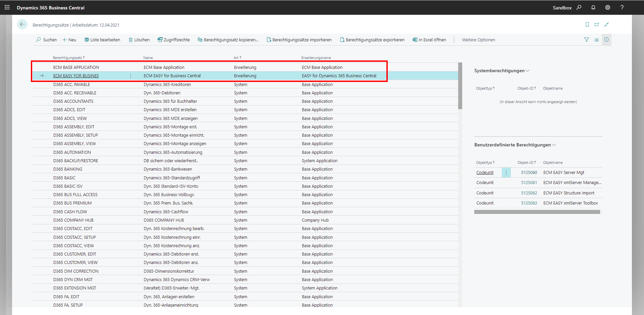Screen dimensions: 644x315
Task: Collapse the page with shrink arrows icon
Action: tap(606, 25)
